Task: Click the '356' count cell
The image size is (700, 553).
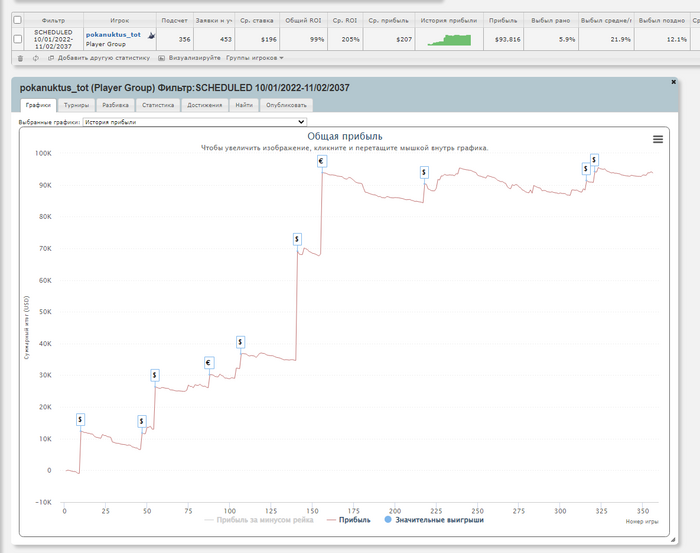Action: [175, 39]
